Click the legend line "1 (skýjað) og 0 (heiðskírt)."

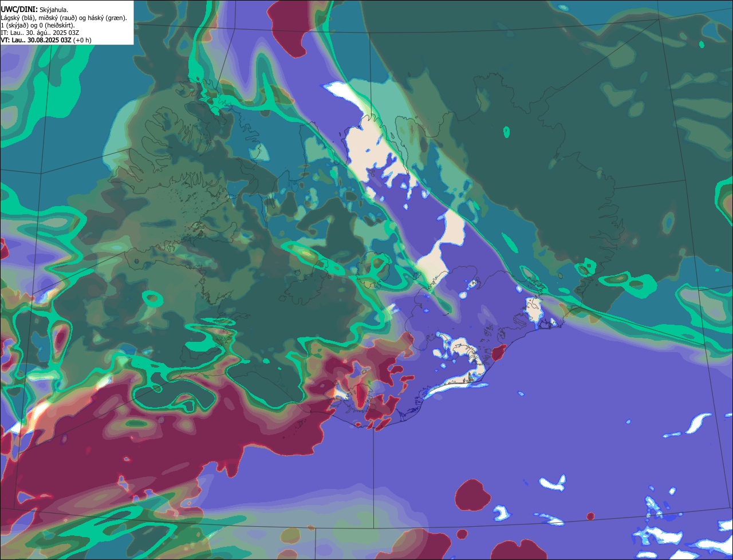pyautogui.click(x=38, y=25)
